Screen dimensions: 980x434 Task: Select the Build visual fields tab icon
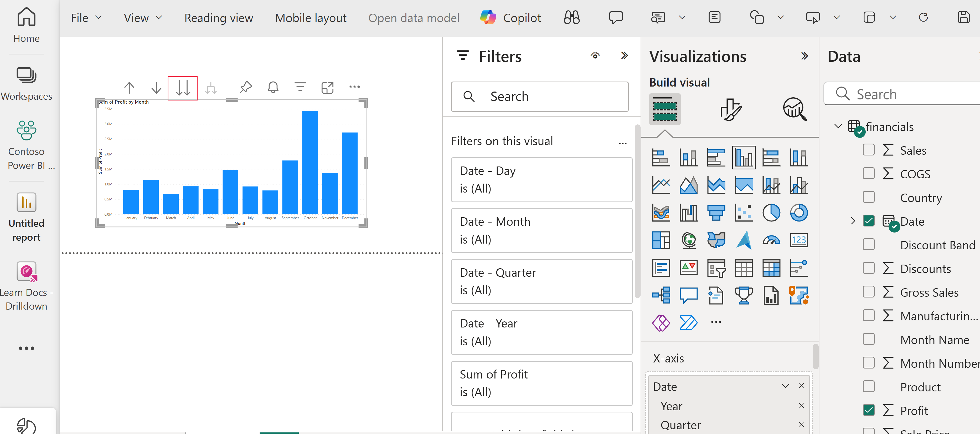pos(665,109)
